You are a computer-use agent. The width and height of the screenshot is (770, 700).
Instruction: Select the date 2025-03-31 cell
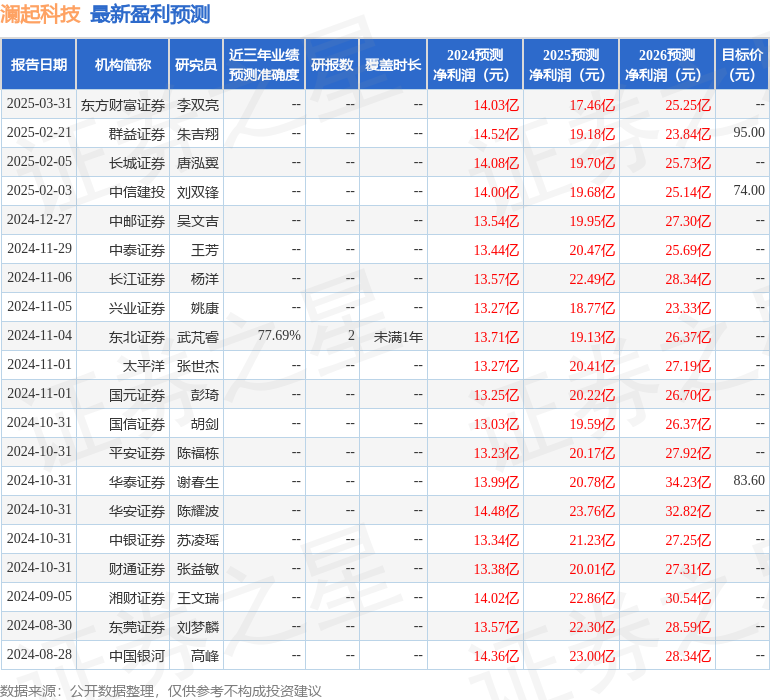click(39, 104)
